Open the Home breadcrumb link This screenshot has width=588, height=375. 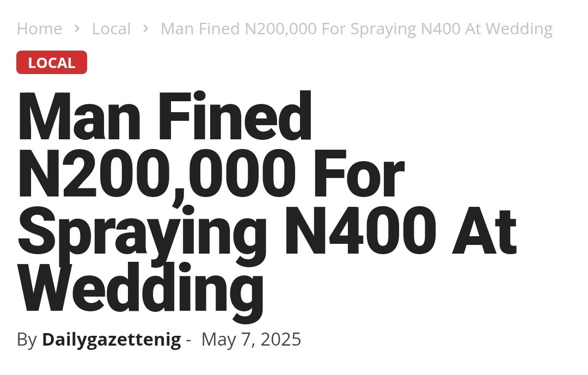click(x=39, y=29)
